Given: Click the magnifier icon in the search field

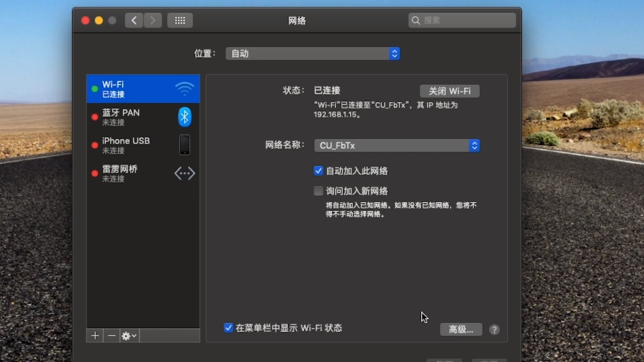Looking at the screenshot, I should point(416,20).
